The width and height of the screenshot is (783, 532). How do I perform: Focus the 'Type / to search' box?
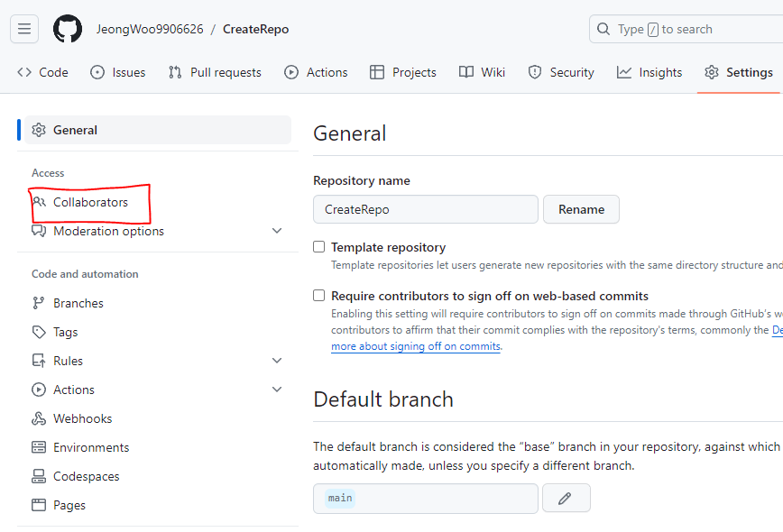point(686,29)
